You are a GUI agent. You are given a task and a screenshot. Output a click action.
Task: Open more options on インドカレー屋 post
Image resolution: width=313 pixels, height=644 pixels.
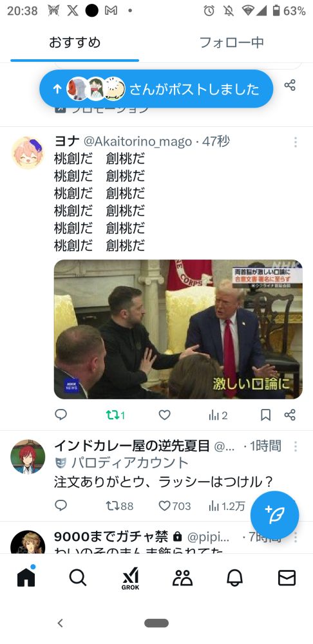click(x=296, y=446)
